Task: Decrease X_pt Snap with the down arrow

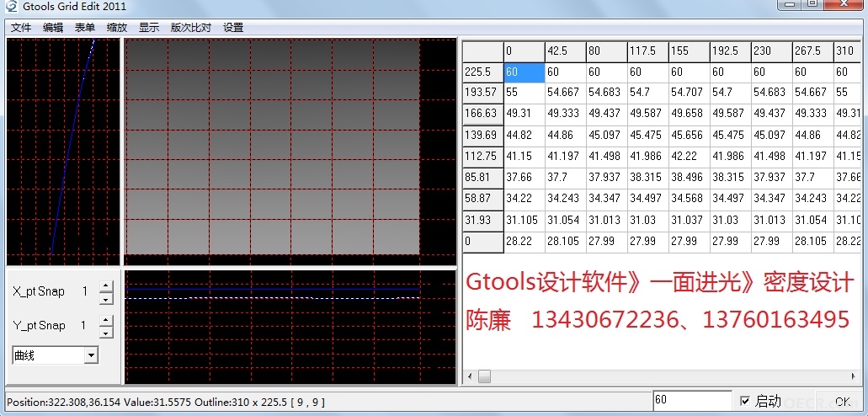Action: [106, 299]
